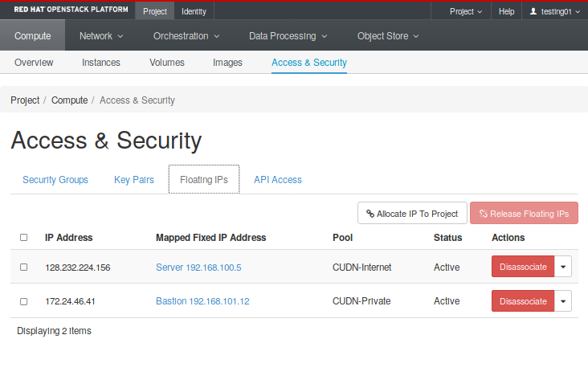The width and height of the screenshot is (588, 388).
Task: Open the Data Processing menu
Action: 288,36
